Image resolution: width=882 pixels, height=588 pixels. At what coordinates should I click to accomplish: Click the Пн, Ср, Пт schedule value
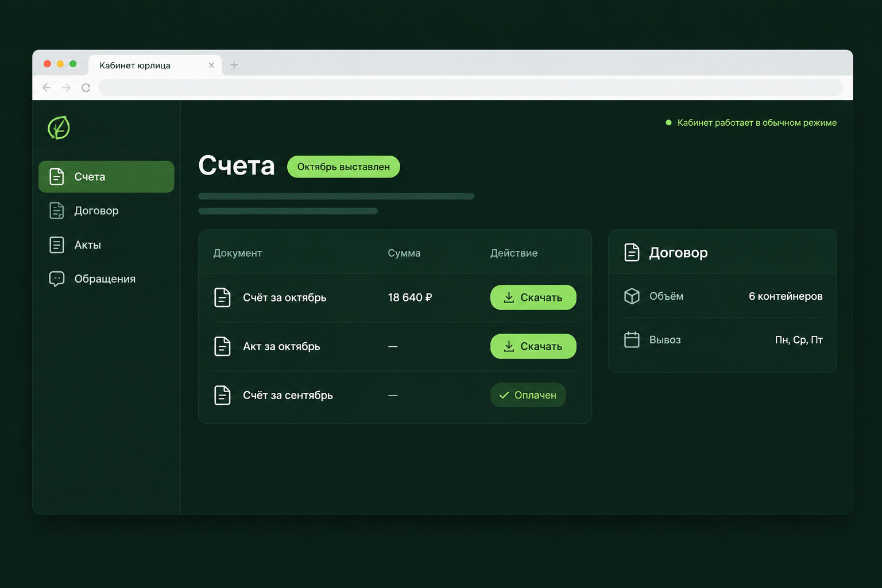pyautogui.click(x=799, y=340)
